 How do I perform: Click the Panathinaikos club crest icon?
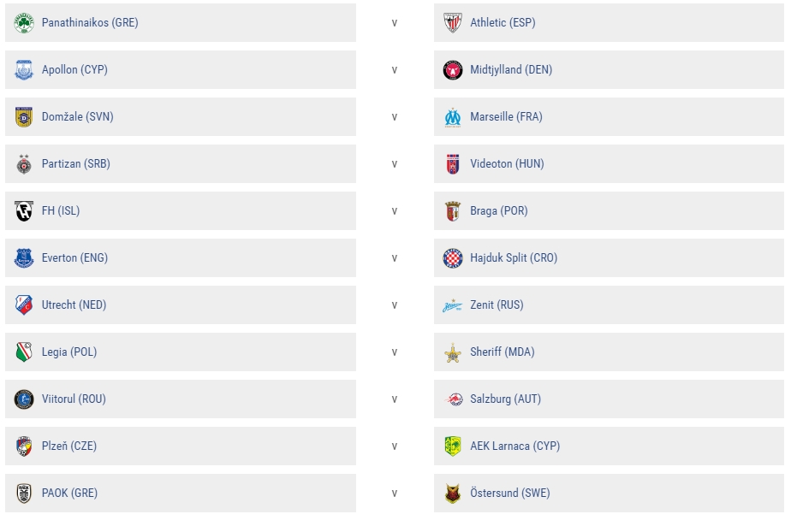[24, 23]
